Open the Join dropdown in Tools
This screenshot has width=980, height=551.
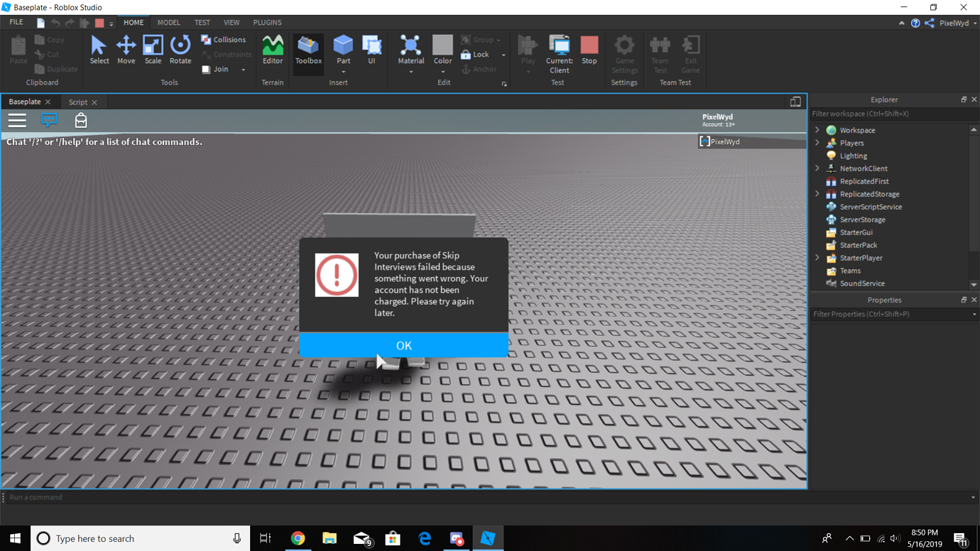coord(242,69)
